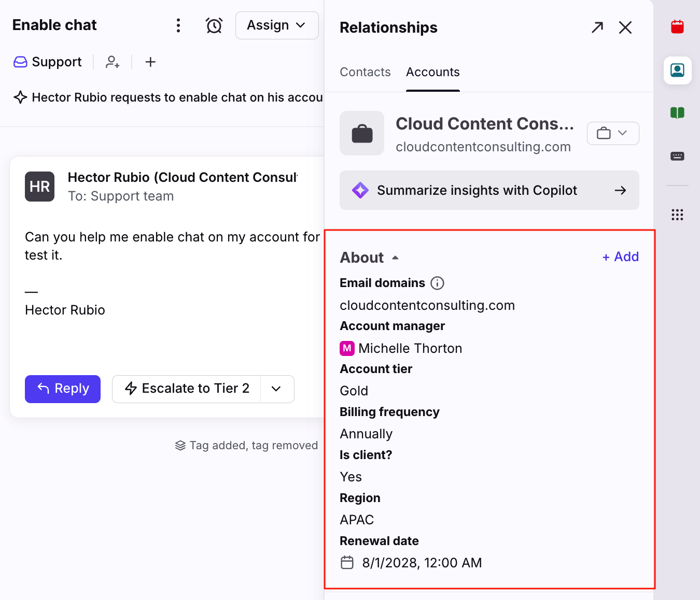Pop out Relationships panel with arrow icon
The width and height of the screenshot is (700, 600).
[x=597, y=27]
